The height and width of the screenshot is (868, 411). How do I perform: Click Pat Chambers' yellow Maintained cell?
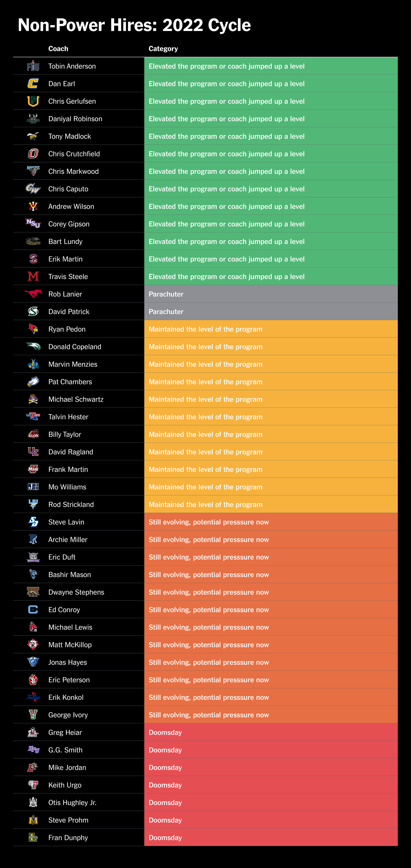271,381
